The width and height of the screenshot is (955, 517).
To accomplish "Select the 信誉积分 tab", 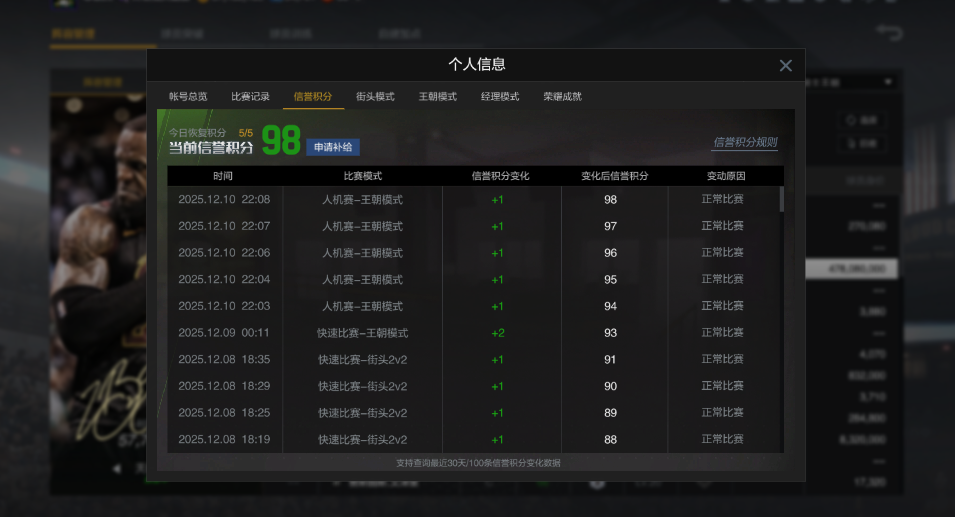I will pos(313,96).
